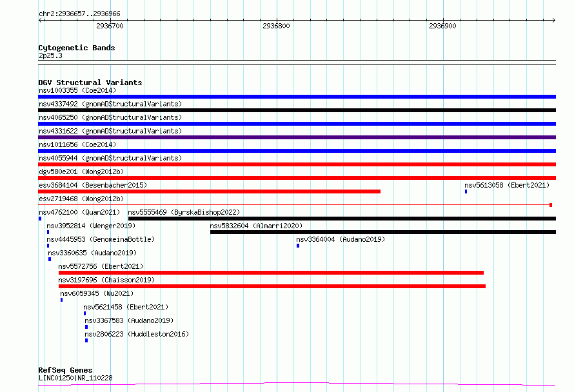Click the blue bar under nsv4065250
The height and width of the screenshot is (392, 574).
(x=297, y=124)
